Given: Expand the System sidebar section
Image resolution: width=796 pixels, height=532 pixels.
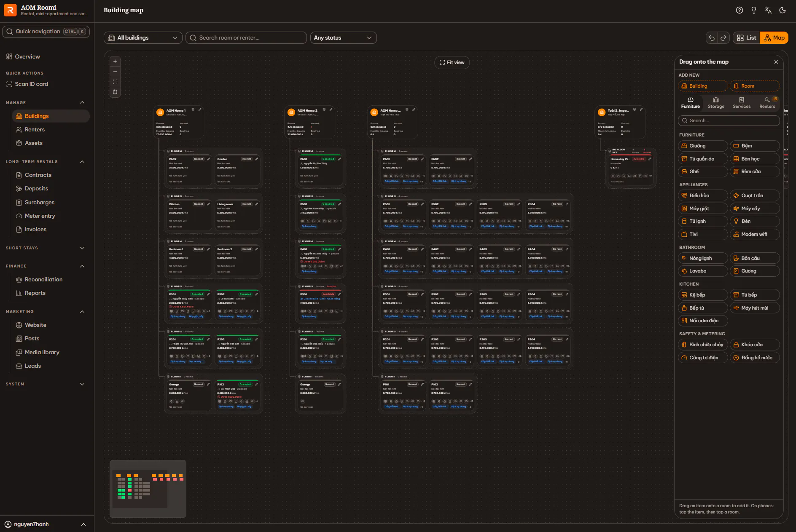Looking at the screenshot, I should [x=82, y=384].
